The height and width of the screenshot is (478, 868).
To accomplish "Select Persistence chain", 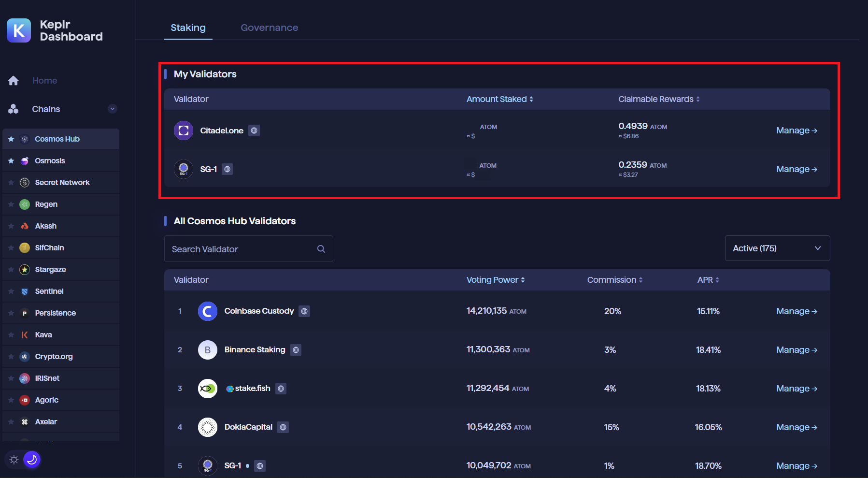I will [x=61, y=313].
